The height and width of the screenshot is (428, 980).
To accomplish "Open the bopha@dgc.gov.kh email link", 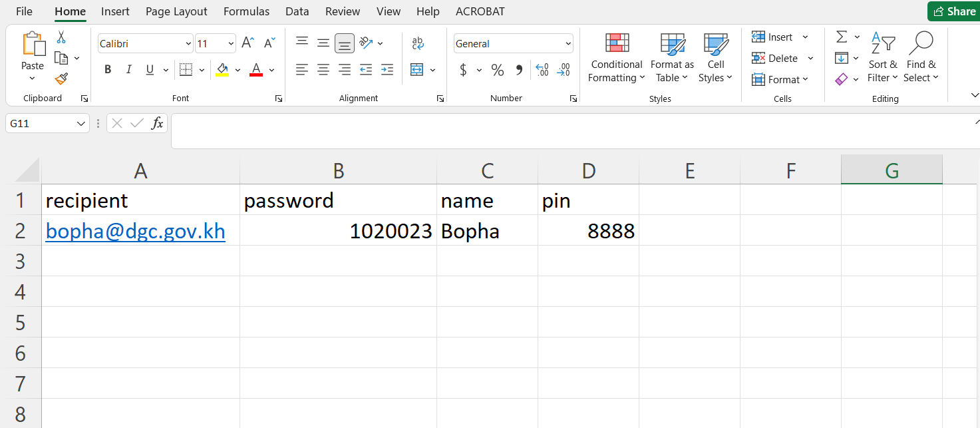I will pyautogui.click(x=135, y=231).
